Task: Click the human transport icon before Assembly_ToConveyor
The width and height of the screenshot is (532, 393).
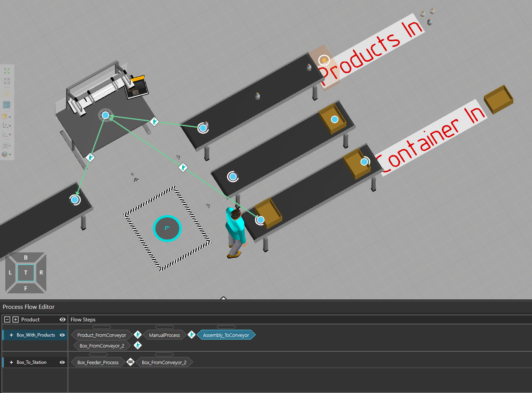Action: click(x=192, y=335)
